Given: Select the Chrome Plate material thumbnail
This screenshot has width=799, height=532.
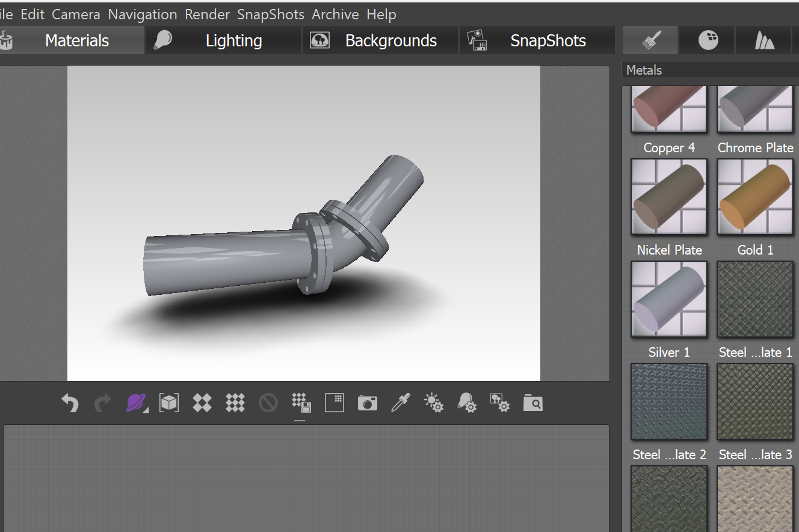Looking at the screenshot, I should tap(755, 110).
